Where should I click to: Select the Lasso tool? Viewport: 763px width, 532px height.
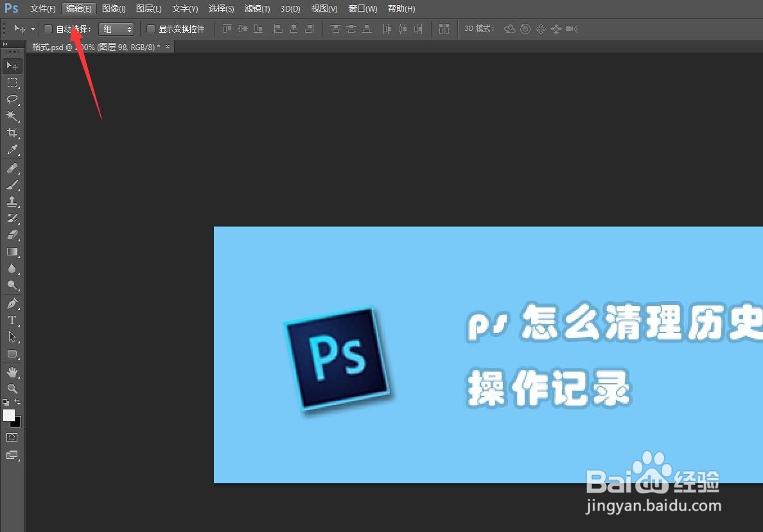tap(13, 99)
